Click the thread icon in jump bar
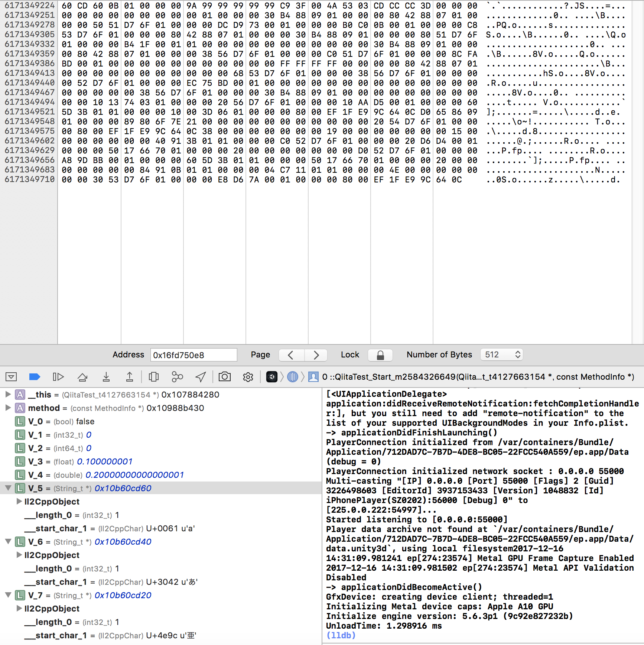Screen dimensions: 644x645 [293, 377]
